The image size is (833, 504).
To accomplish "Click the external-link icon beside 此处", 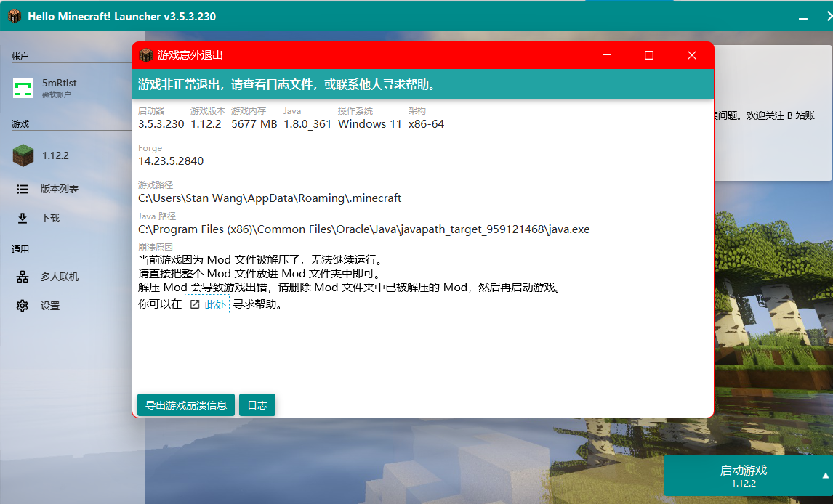I will 193,304.
